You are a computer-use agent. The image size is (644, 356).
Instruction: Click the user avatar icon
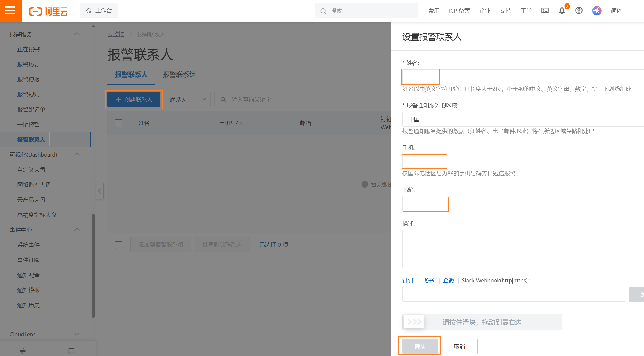(x=596, y=11)
